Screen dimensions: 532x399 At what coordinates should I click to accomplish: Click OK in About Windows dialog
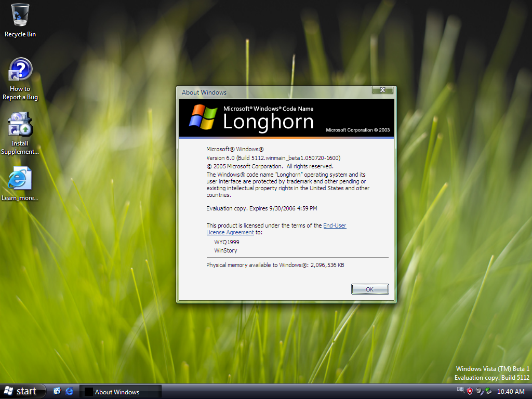pyautogui.click(x=370, y=289)
